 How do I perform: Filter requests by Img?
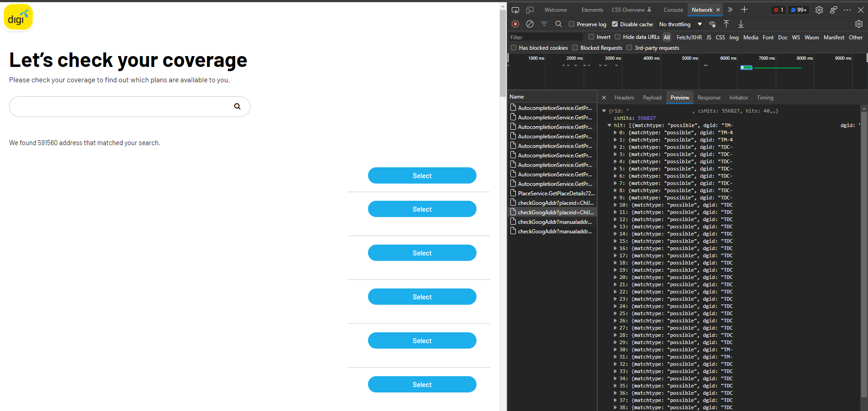(x=734, y=38)
